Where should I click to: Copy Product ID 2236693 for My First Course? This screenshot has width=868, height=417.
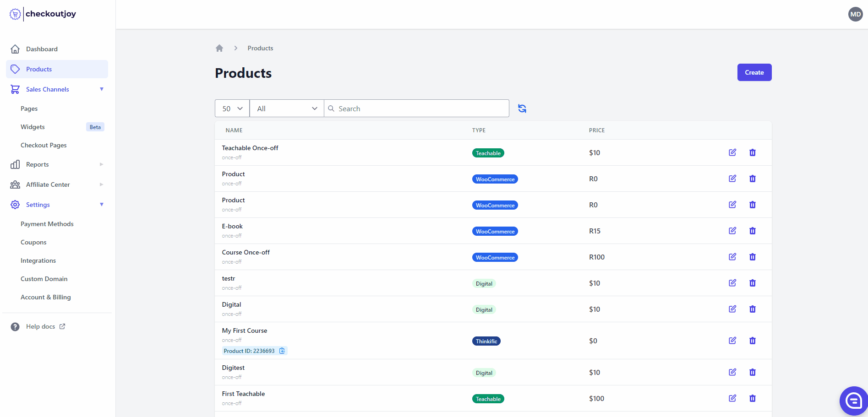coord(282,351)
